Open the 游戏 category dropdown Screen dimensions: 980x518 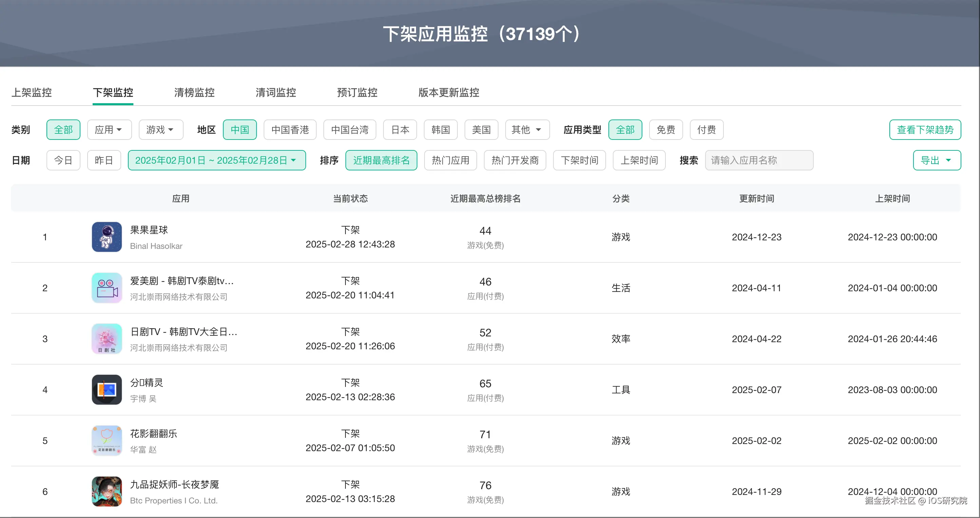point(161,129)
